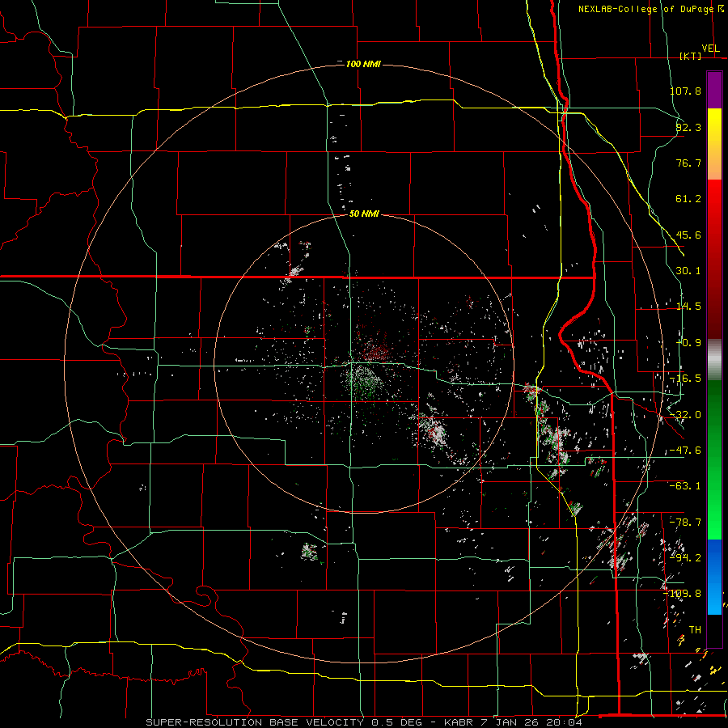
Task: Click the "VEL" legend title
Action: (710, 49)
